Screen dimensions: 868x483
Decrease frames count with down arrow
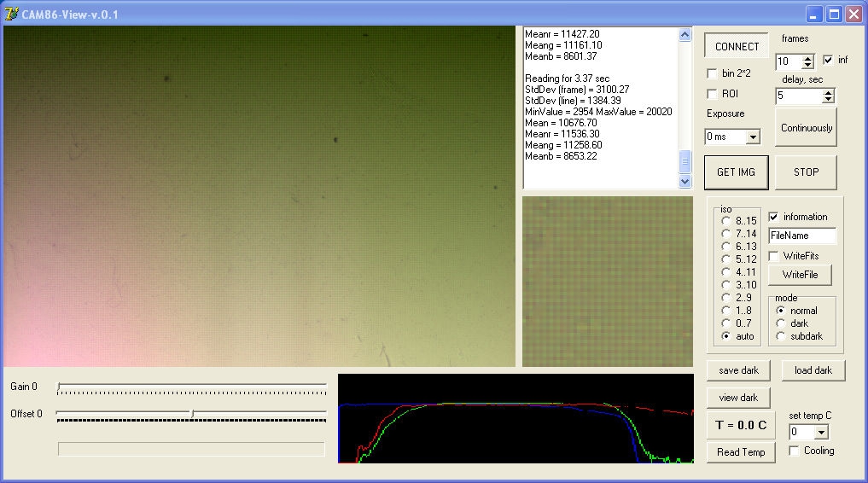[x=808, y=65]
